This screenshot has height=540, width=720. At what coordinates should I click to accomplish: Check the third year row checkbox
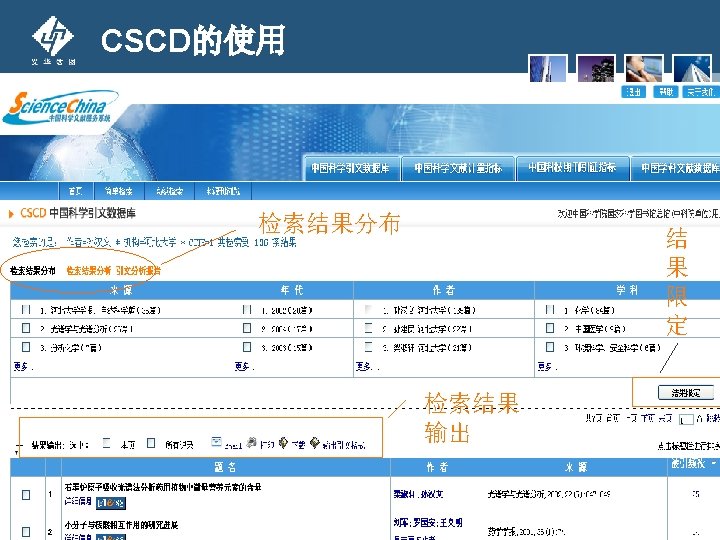point(247,347)
